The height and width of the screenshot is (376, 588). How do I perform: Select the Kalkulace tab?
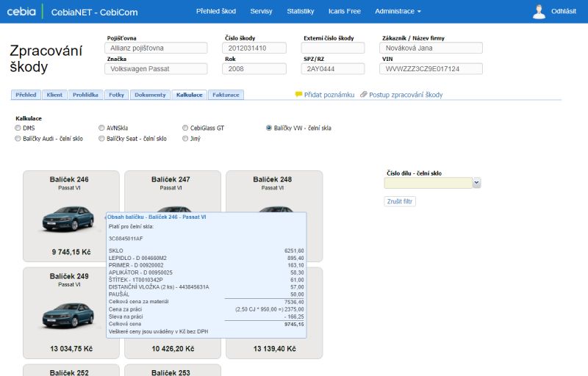pyautogui.click(x=190, y=95)
